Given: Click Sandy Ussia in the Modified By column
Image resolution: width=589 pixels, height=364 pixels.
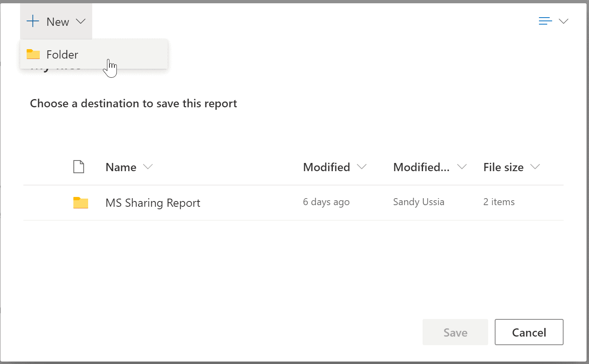Looking at the screenshot, I should tap(418, 202).
